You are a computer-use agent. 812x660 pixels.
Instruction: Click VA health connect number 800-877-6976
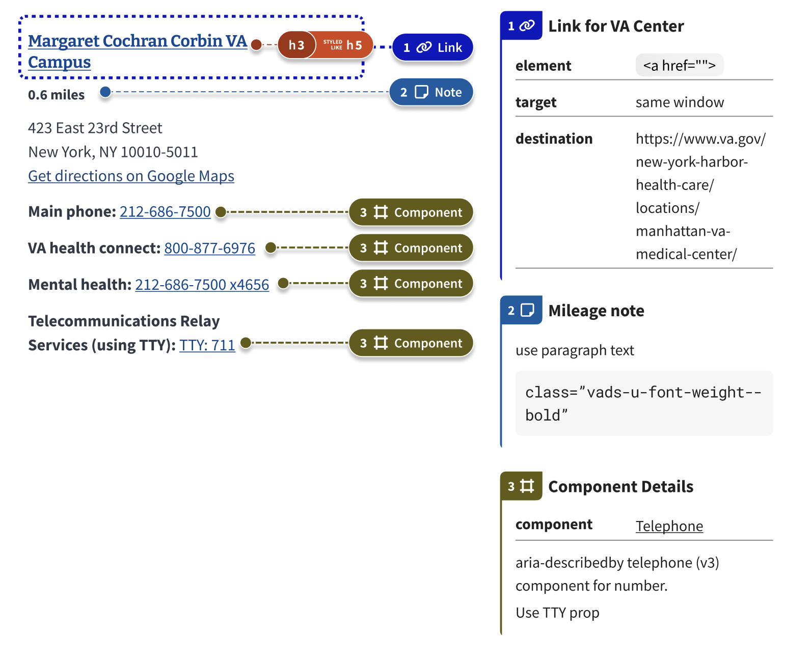[209, 248]
